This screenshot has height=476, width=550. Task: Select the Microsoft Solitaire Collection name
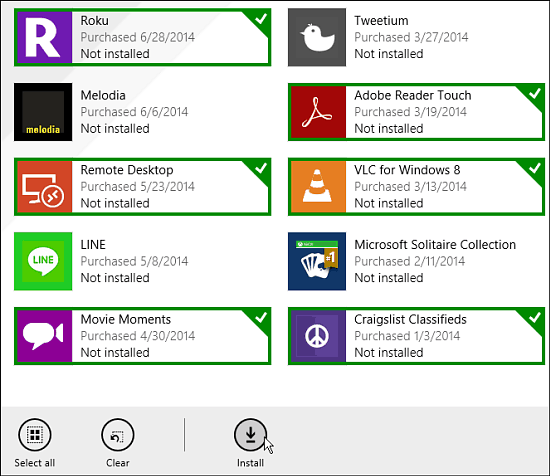435,245
